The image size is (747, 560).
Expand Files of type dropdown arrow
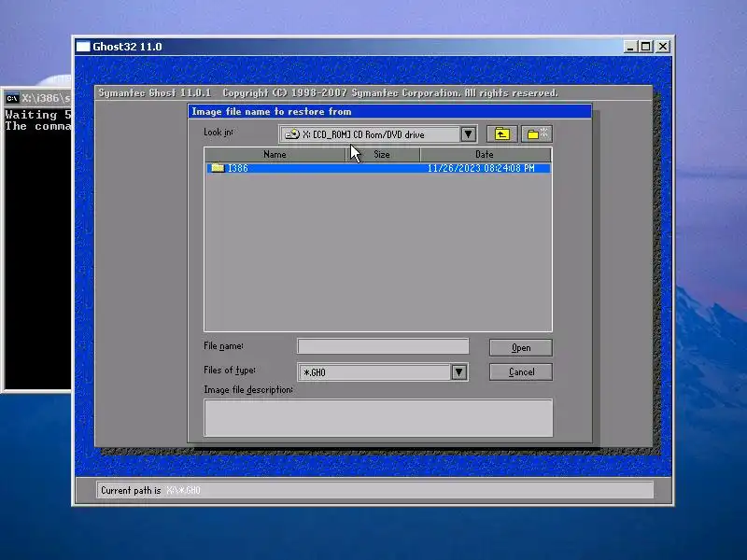pos(458,371)
